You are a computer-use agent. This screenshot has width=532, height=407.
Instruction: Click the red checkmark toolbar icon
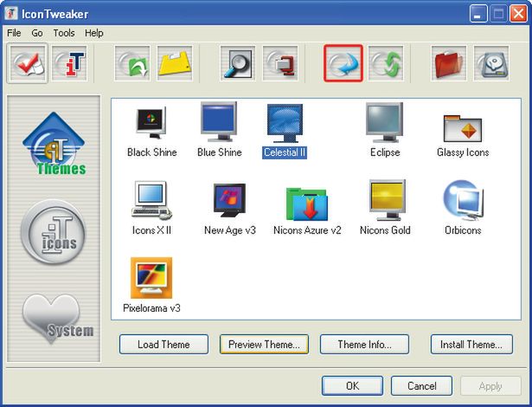point(28,63)
